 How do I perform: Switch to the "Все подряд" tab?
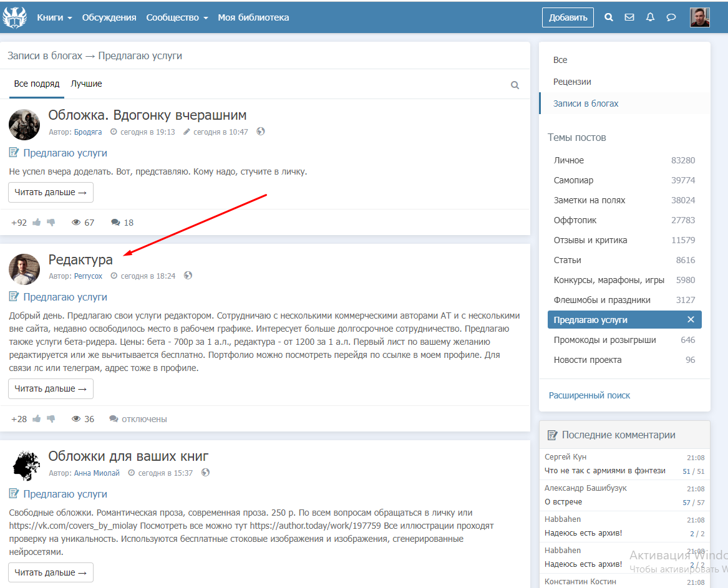[37, 84]
